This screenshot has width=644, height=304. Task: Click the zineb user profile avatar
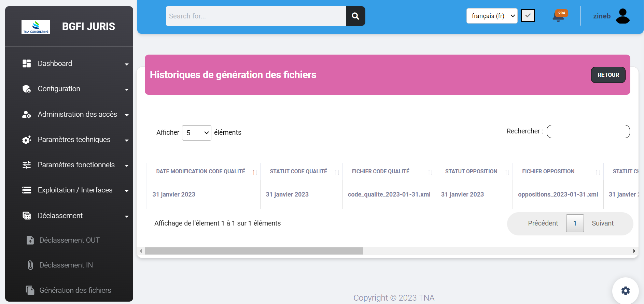pos(622,16)
